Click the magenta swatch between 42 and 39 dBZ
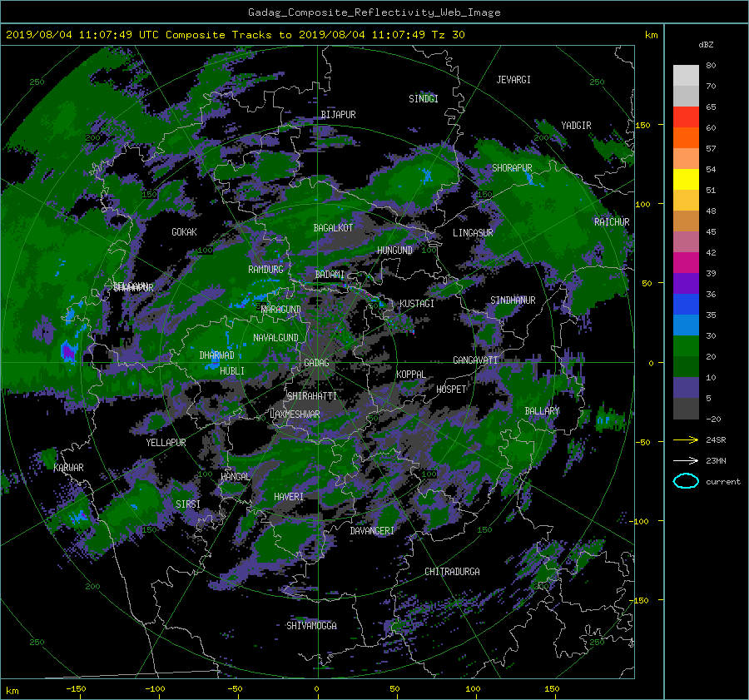This screenshot has height=700, width=749. [x=686, y=262]
